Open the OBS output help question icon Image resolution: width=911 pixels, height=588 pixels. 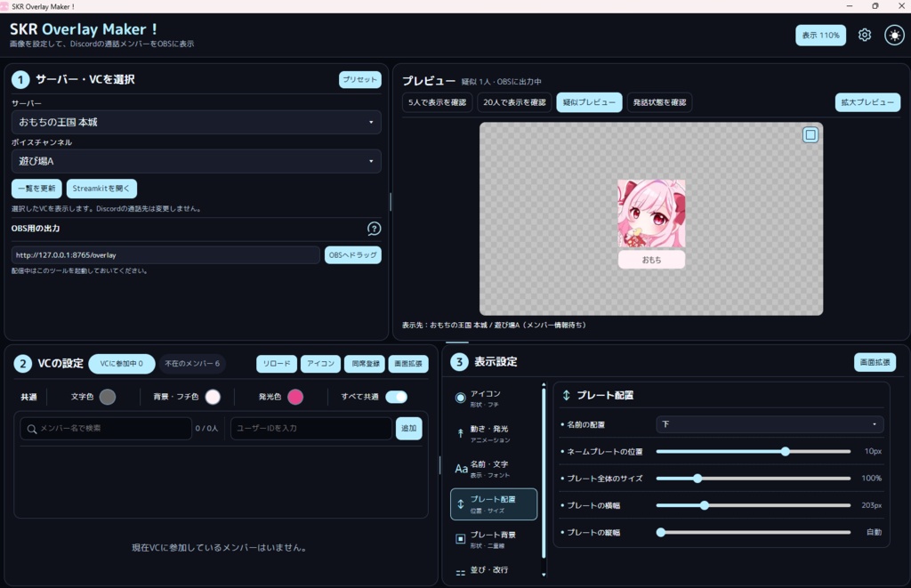pyautogui.click(x=375, y=229)
